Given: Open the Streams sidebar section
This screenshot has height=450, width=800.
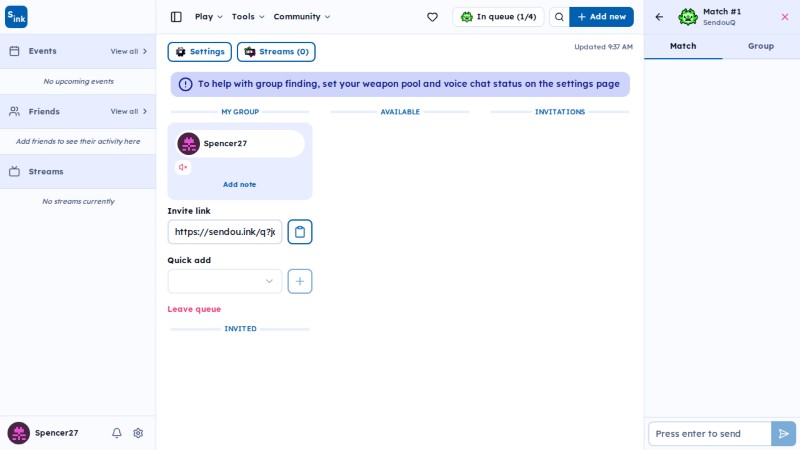Looking at the screenshot, I should point(78,171).
